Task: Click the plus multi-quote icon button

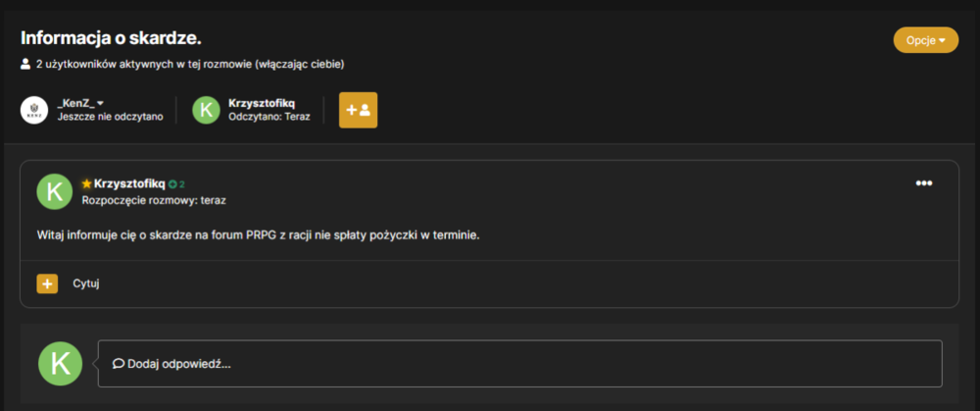Action: [x=47, y=283]
